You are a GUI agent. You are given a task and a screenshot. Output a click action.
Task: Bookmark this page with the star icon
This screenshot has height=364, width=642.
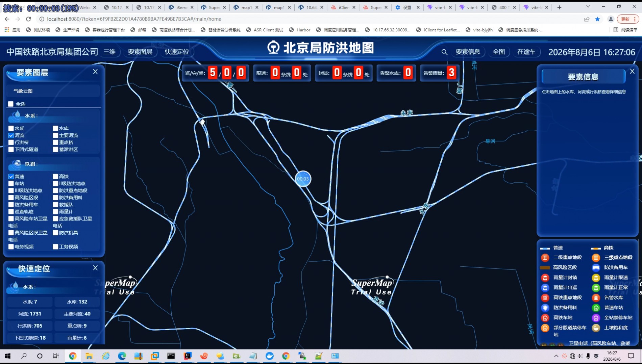point(597,19)
